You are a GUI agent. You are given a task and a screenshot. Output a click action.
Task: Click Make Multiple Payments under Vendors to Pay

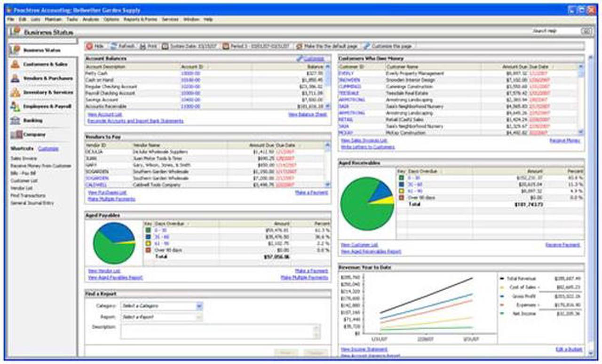111,199
